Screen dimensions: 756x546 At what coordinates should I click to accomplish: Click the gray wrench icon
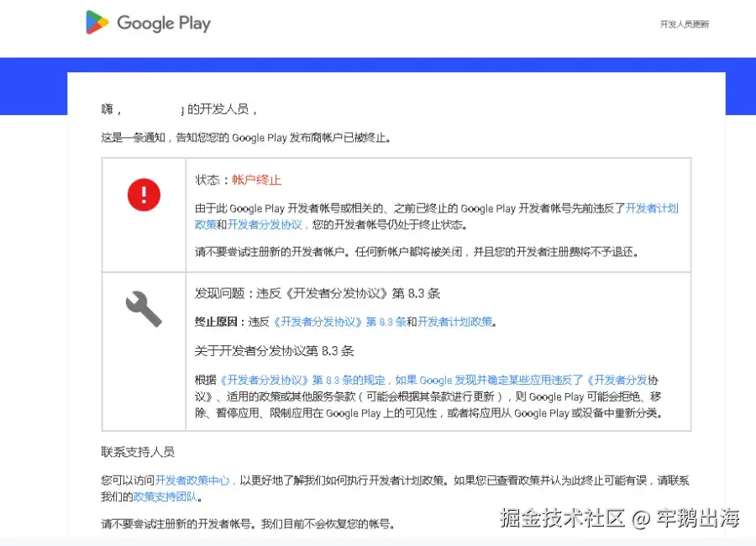point(144,308)
